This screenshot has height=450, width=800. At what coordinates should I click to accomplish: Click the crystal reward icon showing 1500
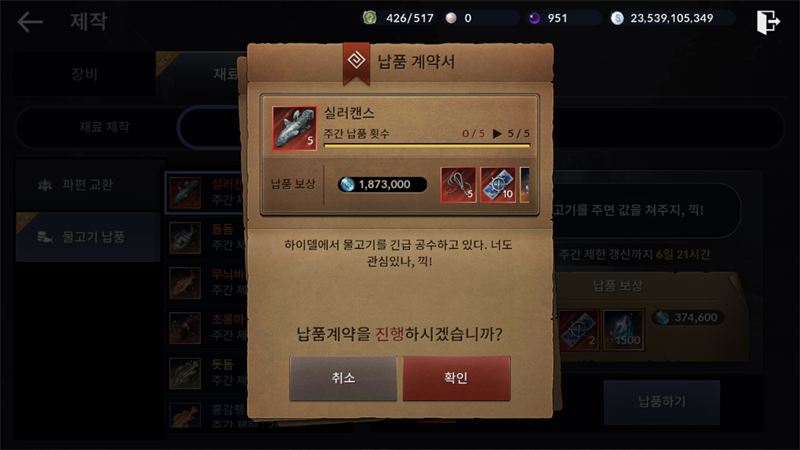coord(623,330)
